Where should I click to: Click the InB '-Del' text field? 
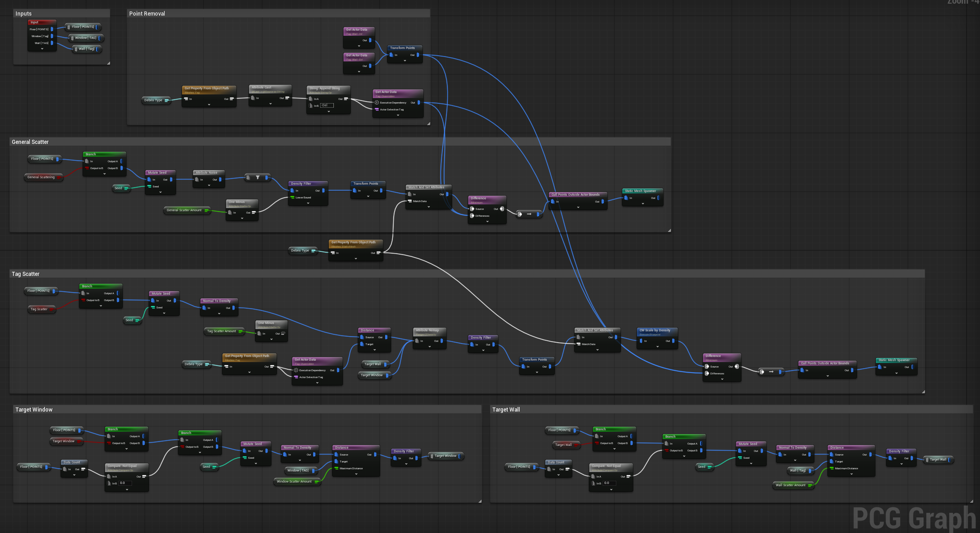[327, 105]
